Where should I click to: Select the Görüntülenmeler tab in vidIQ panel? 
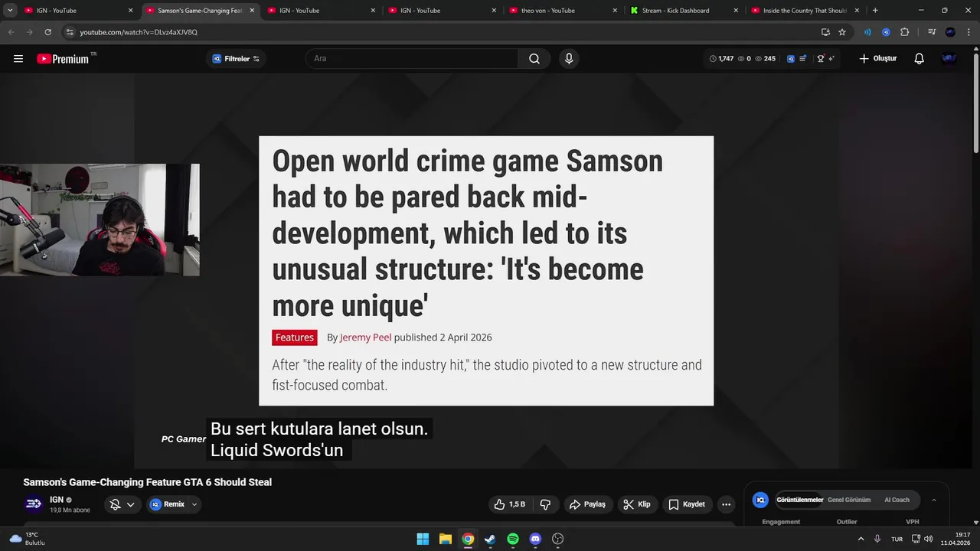pyautogui.click(x=799, y=500)
